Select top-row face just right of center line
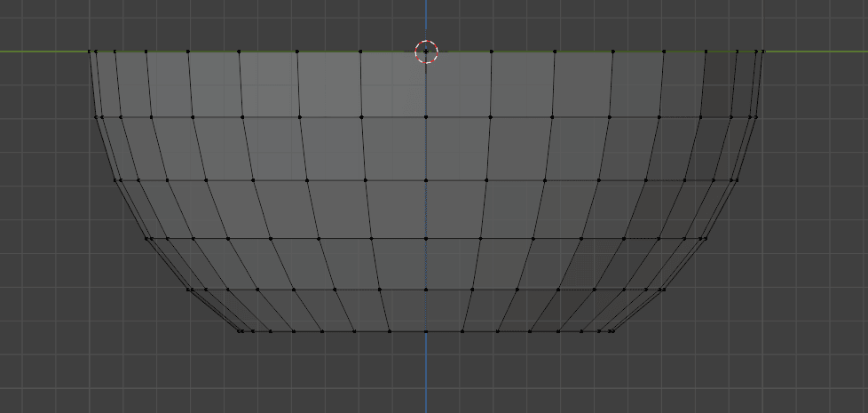 pyautogui.click(x=458, y=84)
